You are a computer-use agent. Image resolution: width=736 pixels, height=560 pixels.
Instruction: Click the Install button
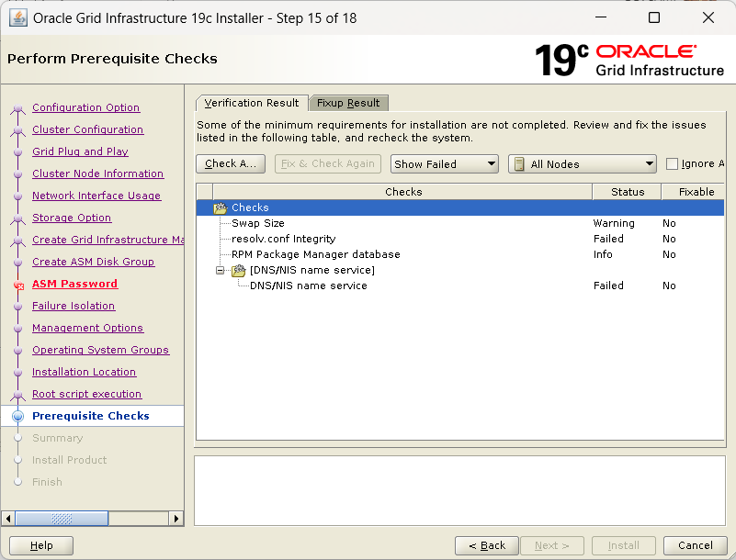click(623, 545)
